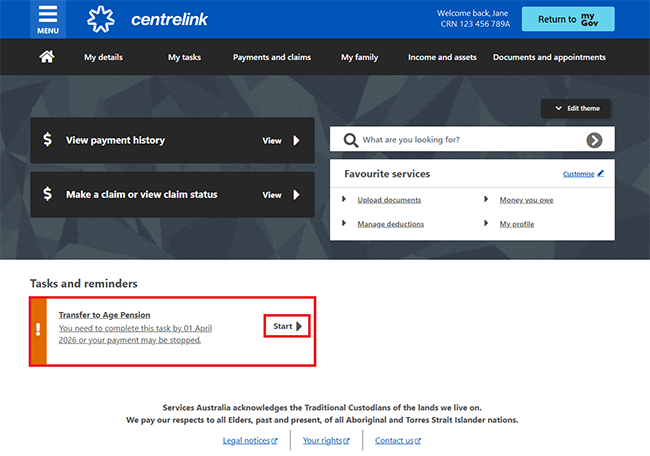The image size is (650, 456).
Task: Click the home icon in navigation bar
Action: pyautogui.click(x=46, y=57)
